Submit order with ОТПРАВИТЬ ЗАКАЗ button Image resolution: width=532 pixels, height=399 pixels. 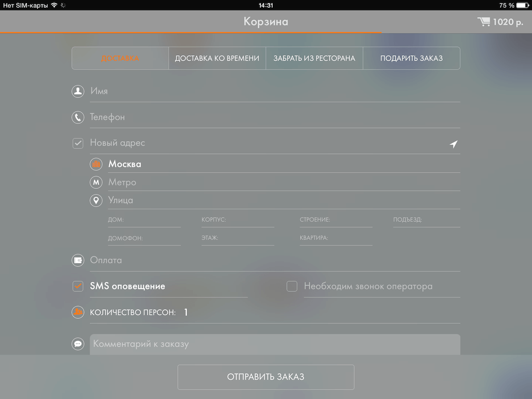click(x=265, y=377)
